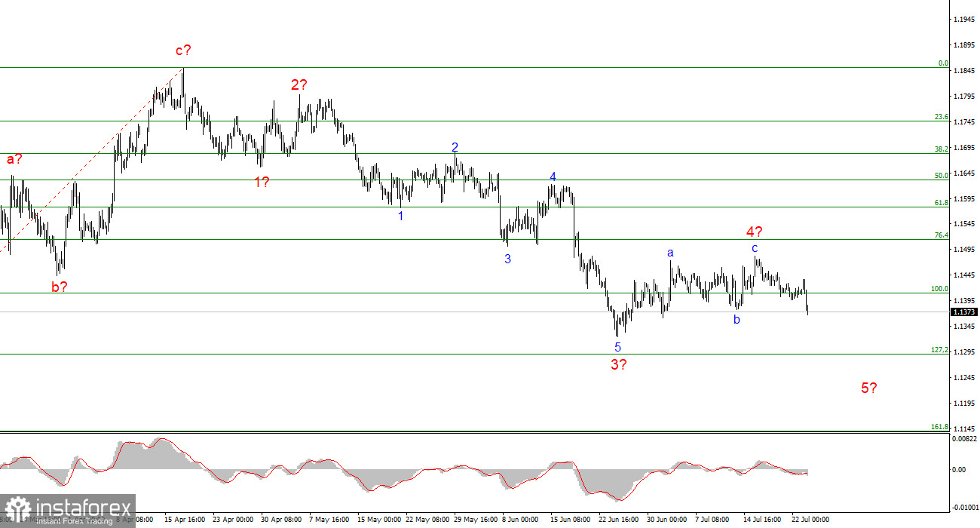Click the blue '1' sub-wave label
The height and width of the screenshot is (528, 980).
coord(401,216)
